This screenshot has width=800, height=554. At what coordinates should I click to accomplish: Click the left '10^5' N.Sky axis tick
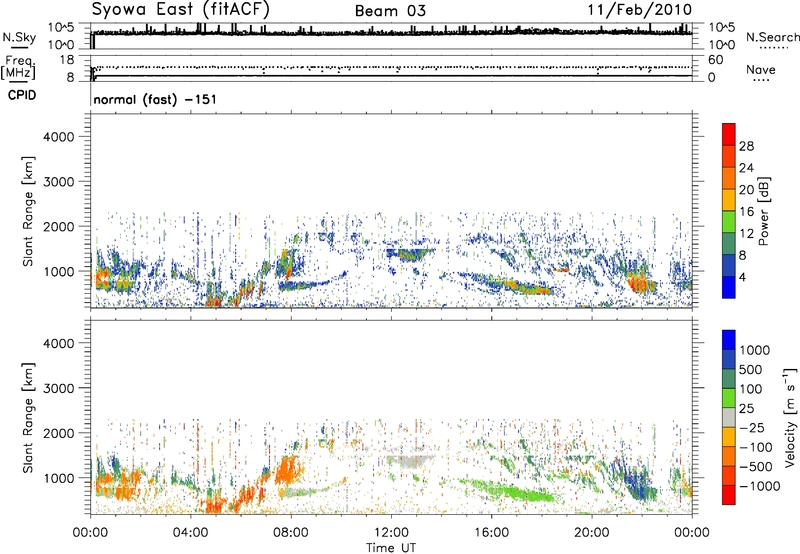[62, 28]
